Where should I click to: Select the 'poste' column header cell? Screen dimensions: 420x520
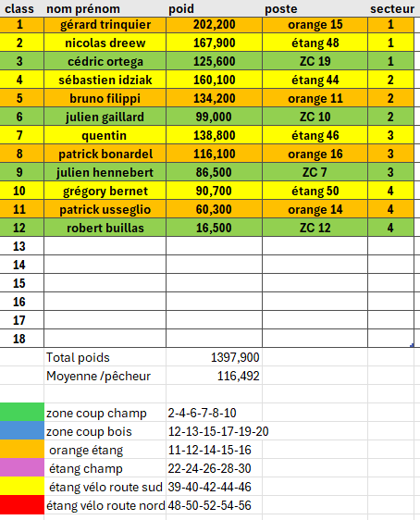click(x=315, y=8)
